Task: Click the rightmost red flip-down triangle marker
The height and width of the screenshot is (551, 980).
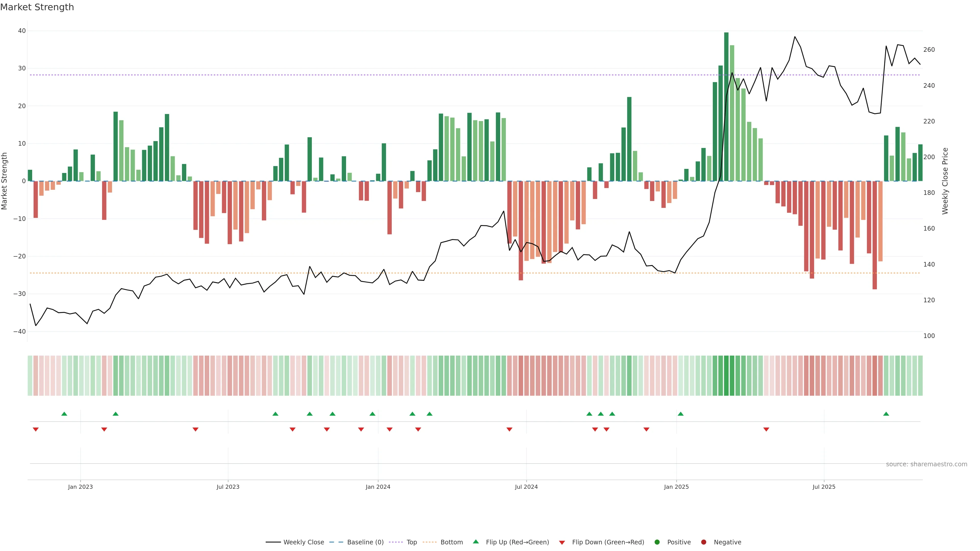Action: point(766,429)
